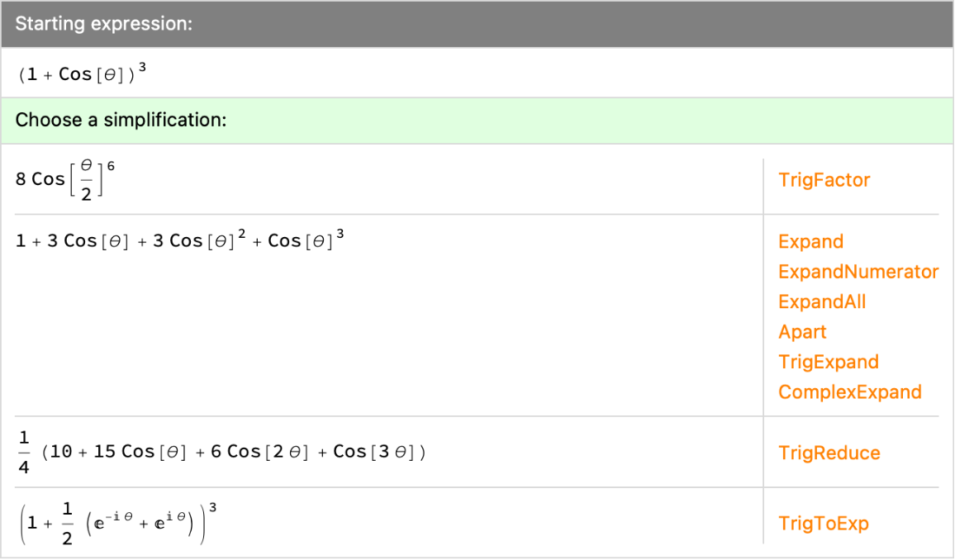Select the ExpandNumerator option
Image resolution: width=955 pixels, height=560 pixels.
coord(858,272)
